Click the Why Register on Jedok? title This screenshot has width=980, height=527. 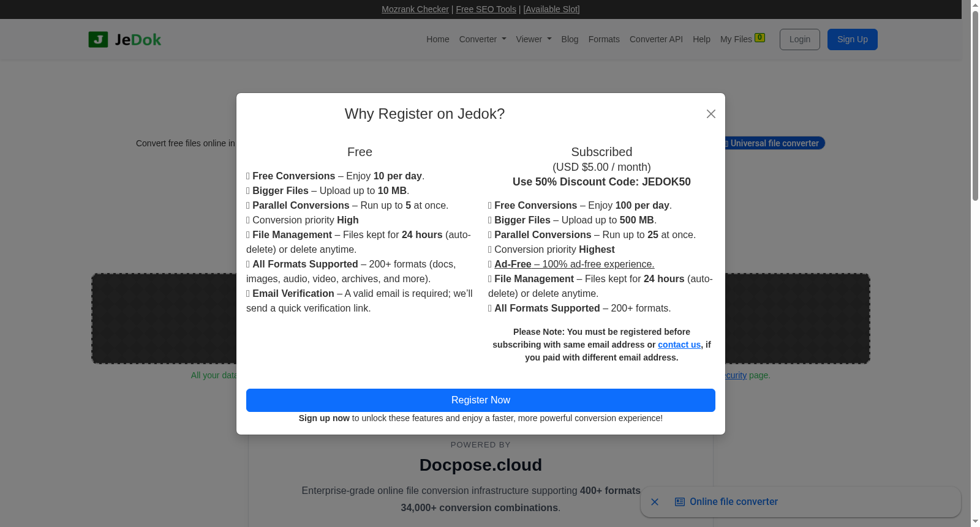point(424,114)
